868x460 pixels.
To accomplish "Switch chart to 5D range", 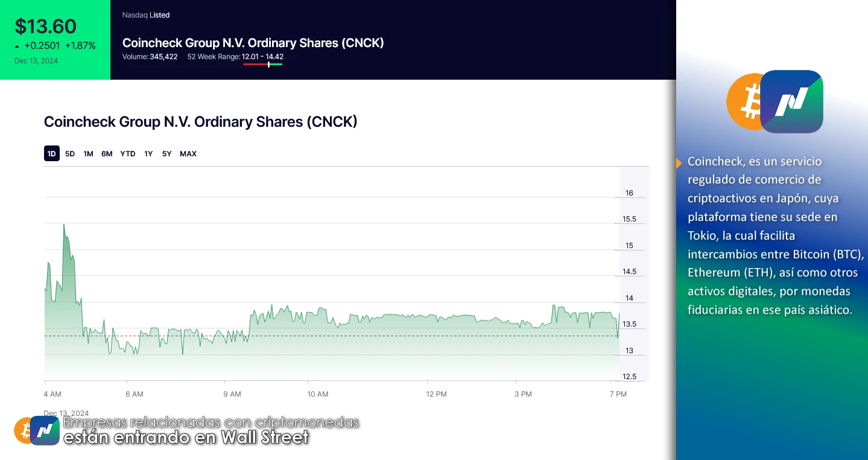I will click(x=70, y=154).
